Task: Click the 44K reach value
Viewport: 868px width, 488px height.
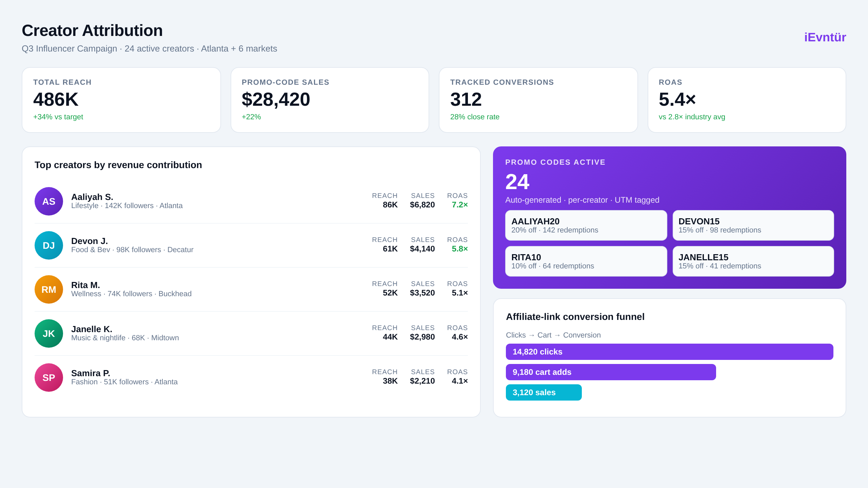Action: [390, 337]
